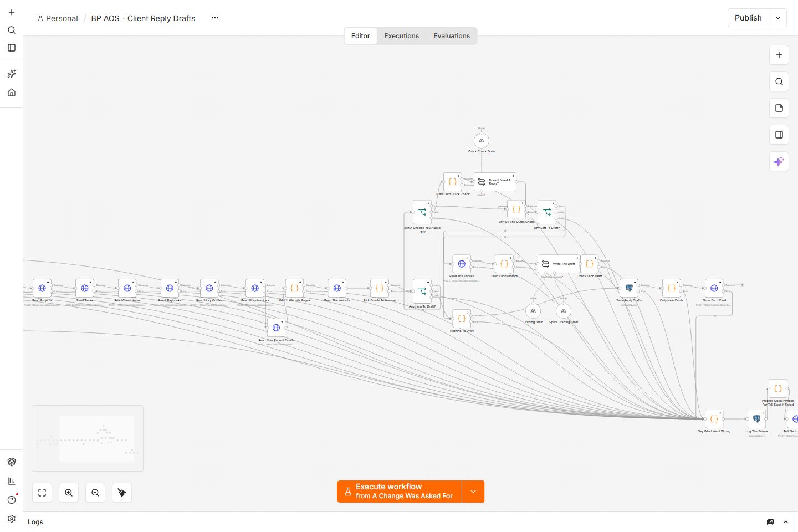Viewport: 798px width, 532px height.
Task: Select the Save Reply Drafts node
Action: coord(629,288)
